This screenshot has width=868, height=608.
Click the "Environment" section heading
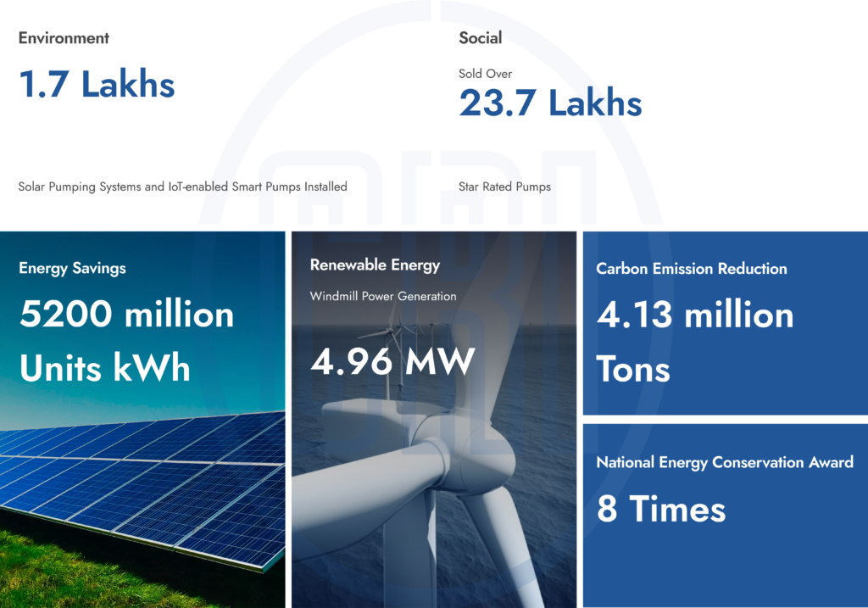pyautogui.click(x=64, y=38)
